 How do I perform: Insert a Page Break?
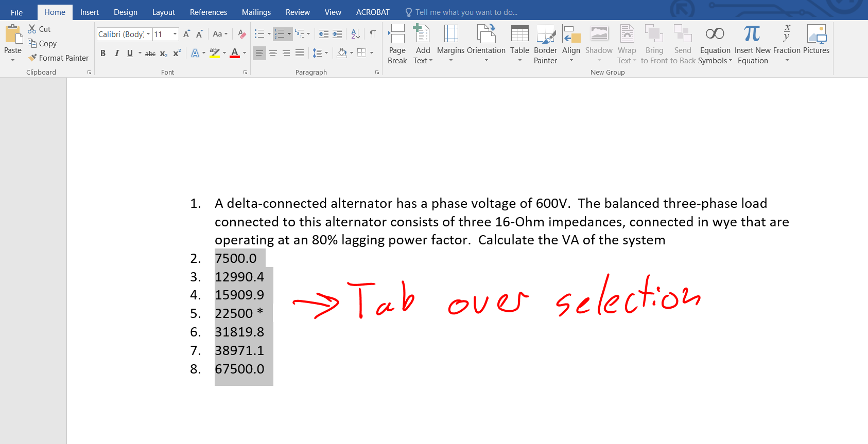(397, 44)
